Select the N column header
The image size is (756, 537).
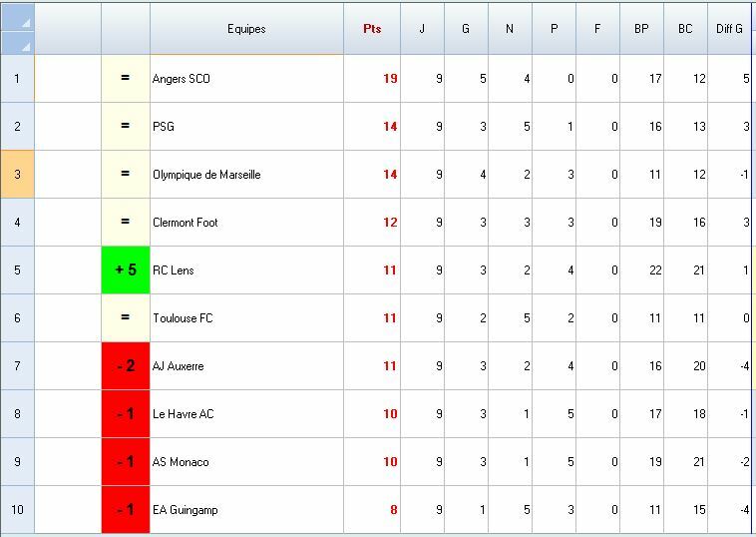click(x=510, y=29)
